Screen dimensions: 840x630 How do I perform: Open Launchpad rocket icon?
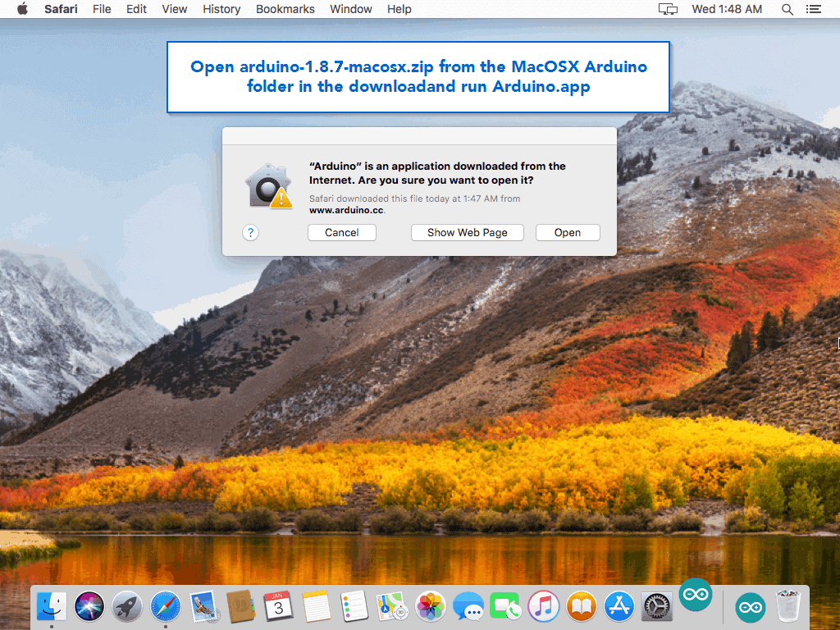coord(127,606)
